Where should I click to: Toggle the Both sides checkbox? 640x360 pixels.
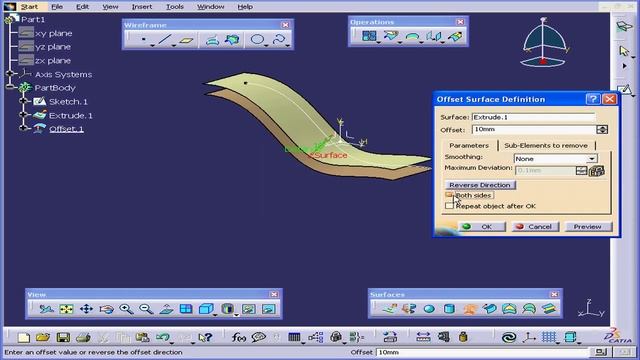[449, 196]
